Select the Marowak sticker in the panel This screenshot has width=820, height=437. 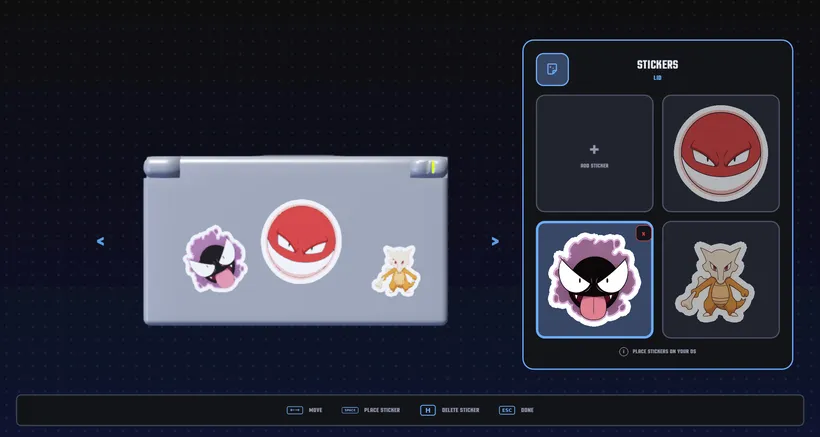[721, 280]
